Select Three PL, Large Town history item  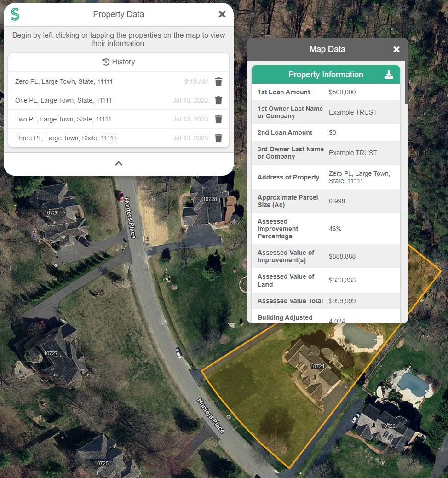(x=66, y=138)
